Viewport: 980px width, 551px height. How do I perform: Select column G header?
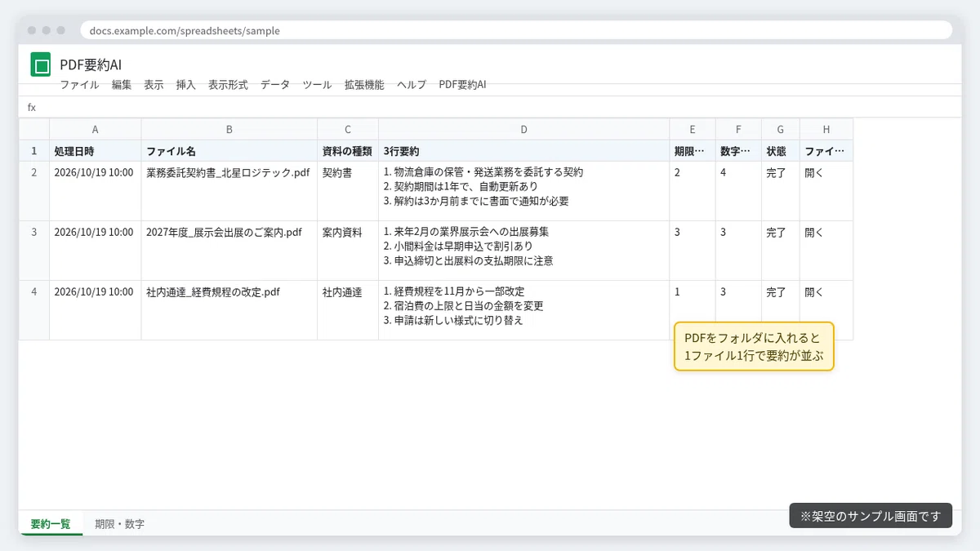click(x=781, y=129)
